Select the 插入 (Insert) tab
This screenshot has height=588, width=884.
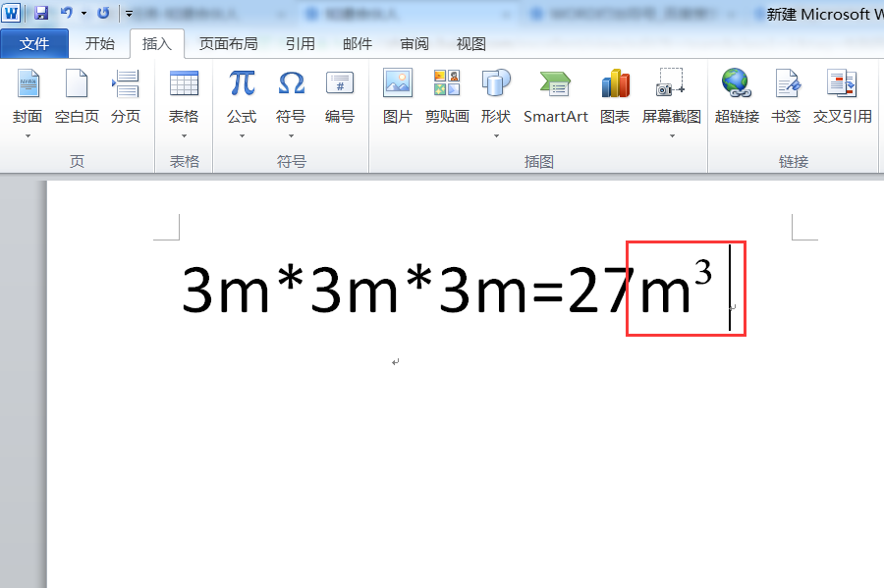157,44
